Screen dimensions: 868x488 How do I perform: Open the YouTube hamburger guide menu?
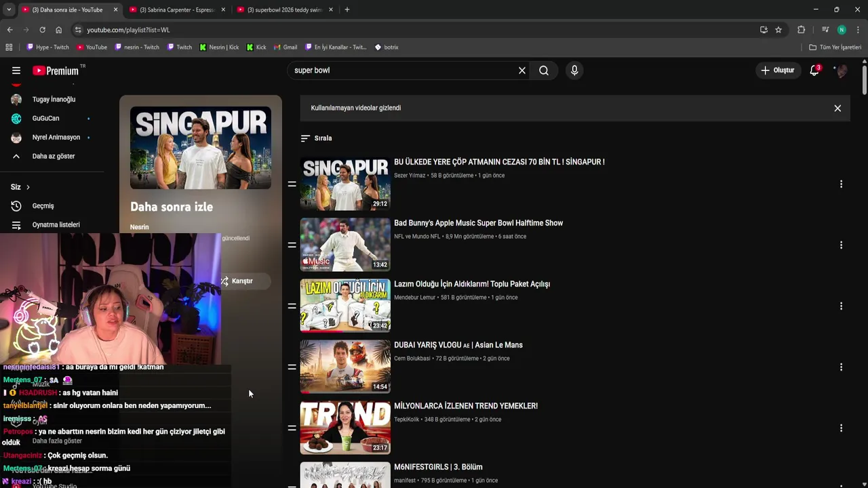click(x=16, y=70)
